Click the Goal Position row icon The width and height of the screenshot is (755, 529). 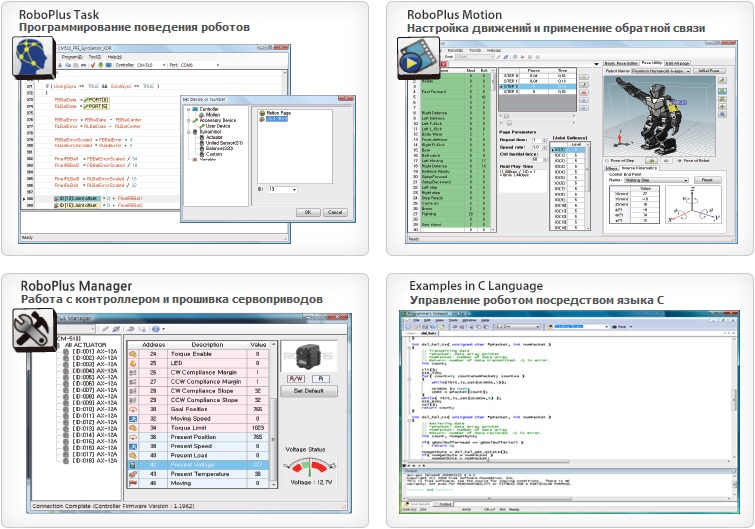[133, 409]
